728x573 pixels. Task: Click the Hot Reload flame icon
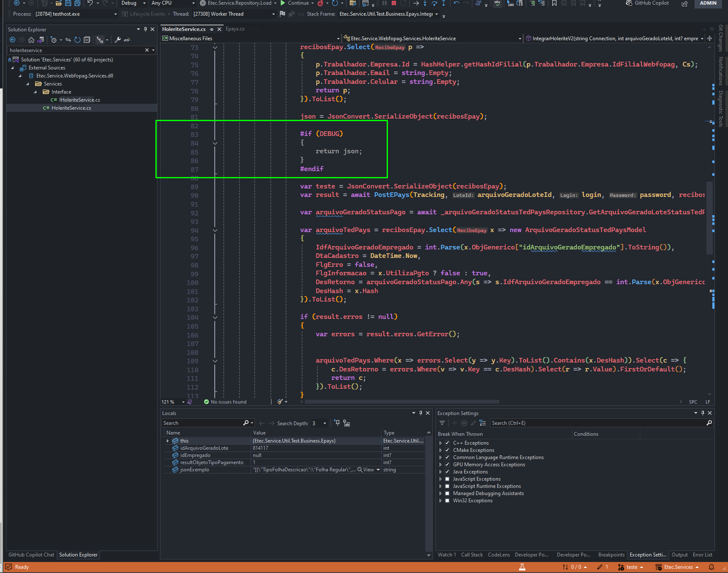tap(321, 3)
